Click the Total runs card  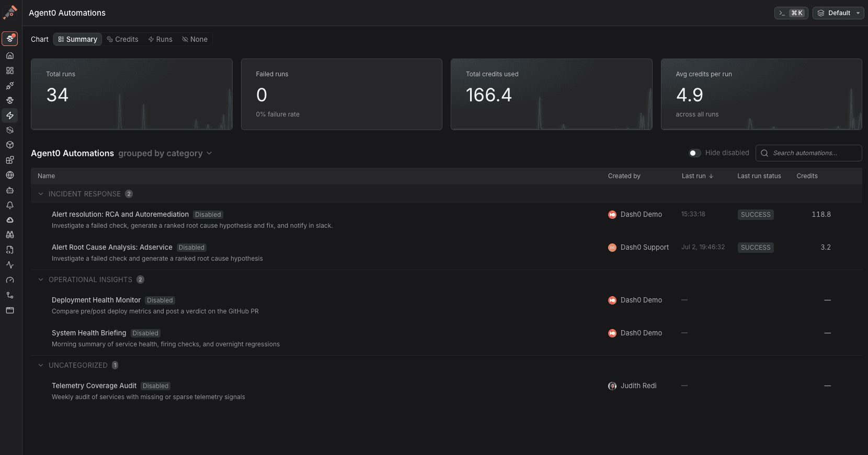coord(132,94)
